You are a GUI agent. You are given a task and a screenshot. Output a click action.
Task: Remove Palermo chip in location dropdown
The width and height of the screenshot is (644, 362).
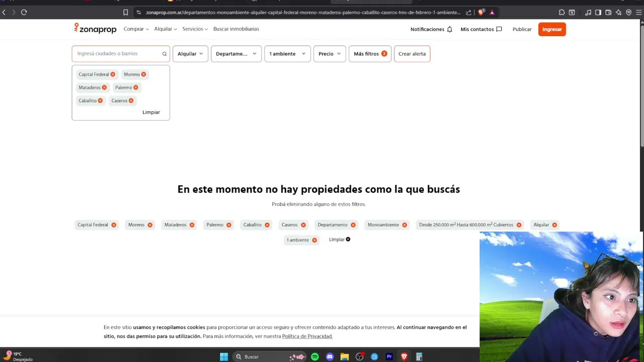pos(136,87)
